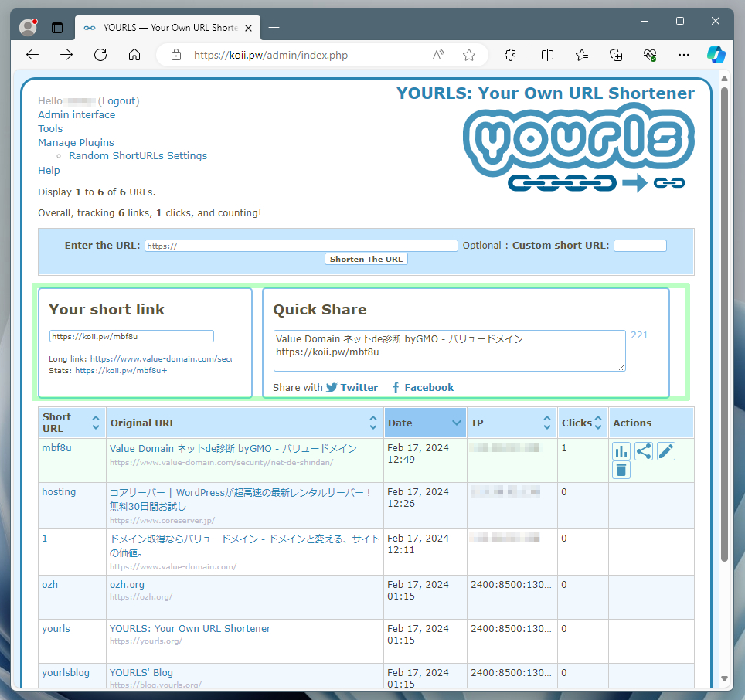Open Settings and more menu
The height and width of the screenshot is (700, 745).
(684, 55)
